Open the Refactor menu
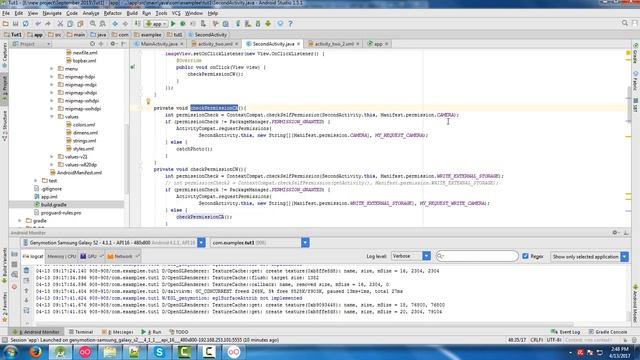640x360 pixels. 113,13
